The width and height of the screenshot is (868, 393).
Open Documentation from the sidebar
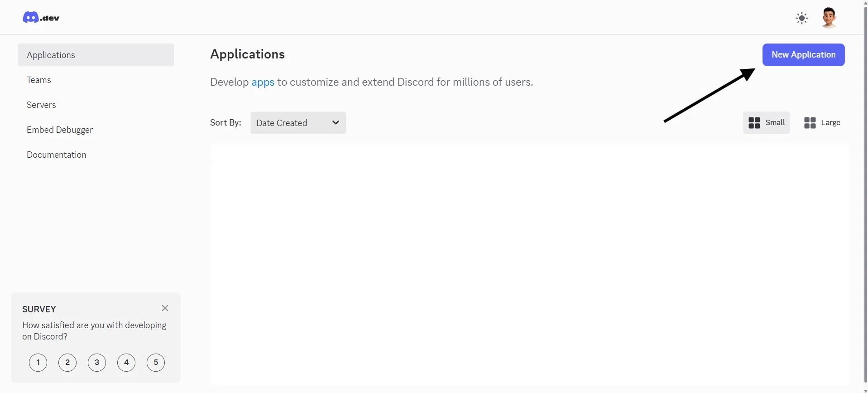pos(56,155)
